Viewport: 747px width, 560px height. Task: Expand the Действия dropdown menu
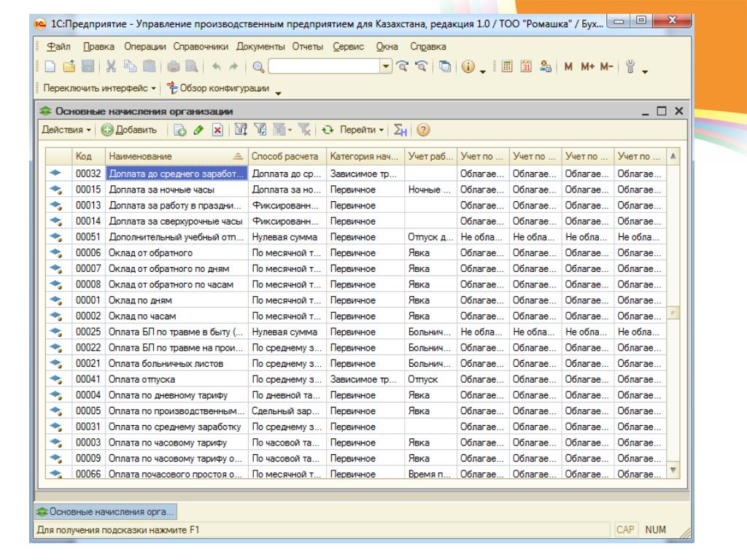click(x=66, y=130)
